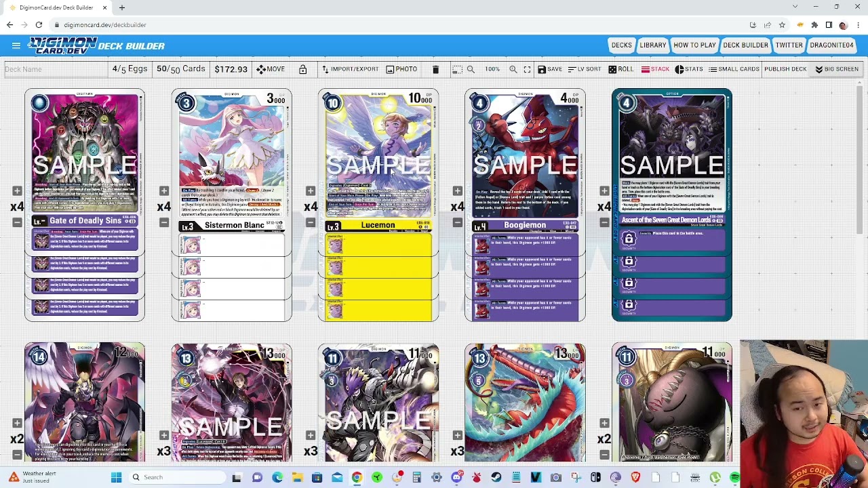868x488 pixels.
Task: Click the 100% zoom level indicator
Action: point(492,69)
